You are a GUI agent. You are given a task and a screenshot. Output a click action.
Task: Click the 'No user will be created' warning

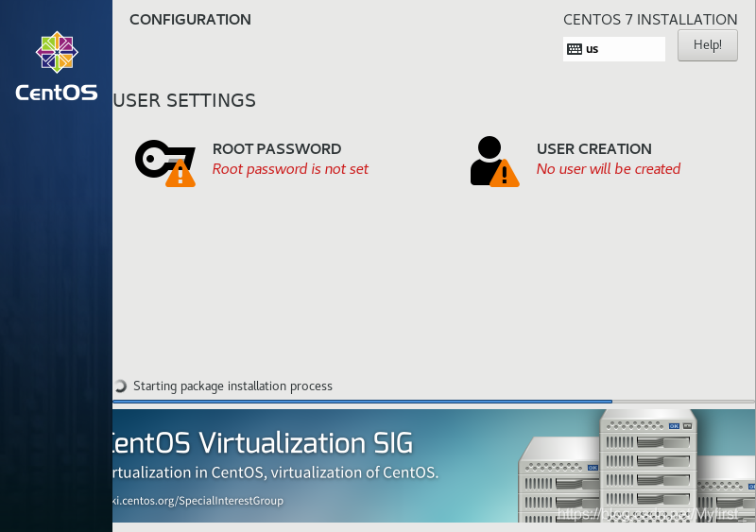[609, 169]
